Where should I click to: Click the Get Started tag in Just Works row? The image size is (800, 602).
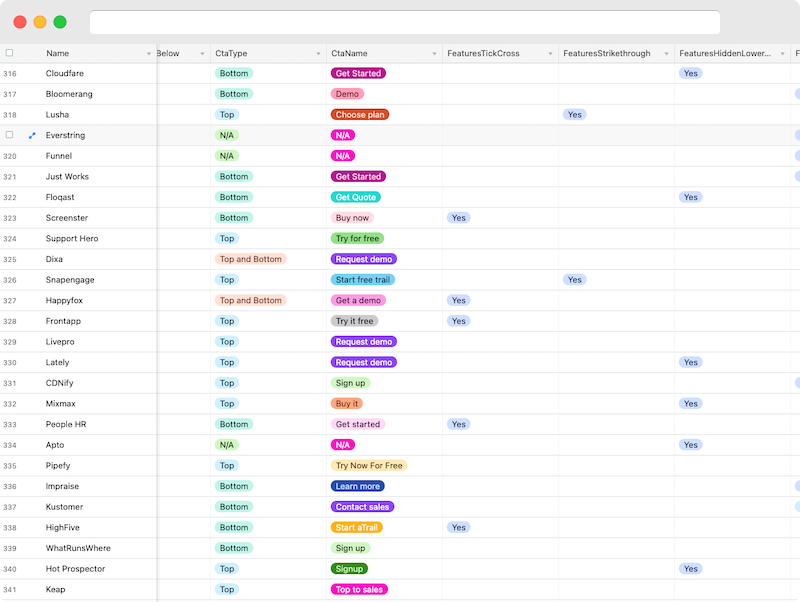coord(358,177)
